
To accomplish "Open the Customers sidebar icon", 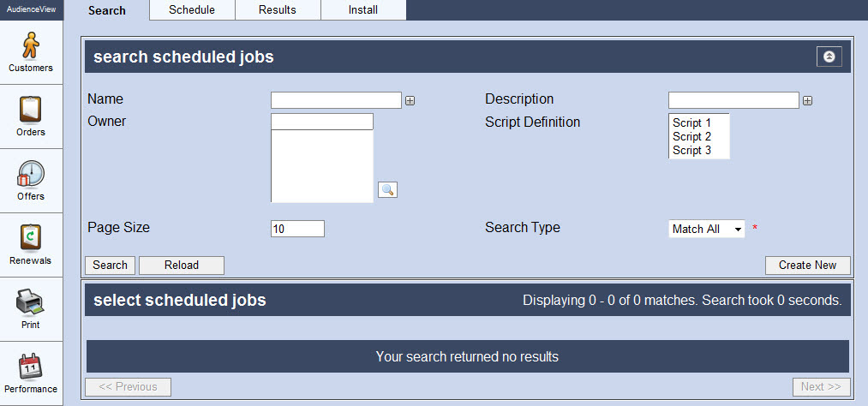I will pos(31,45).
